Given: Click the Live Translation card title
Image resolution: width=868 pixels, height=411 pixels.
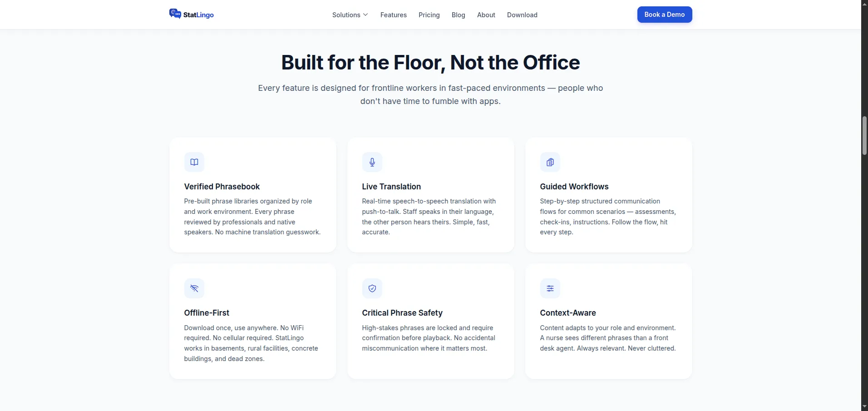Looking at the screenshot, I should pyautogui.click(x=391, y=186).
